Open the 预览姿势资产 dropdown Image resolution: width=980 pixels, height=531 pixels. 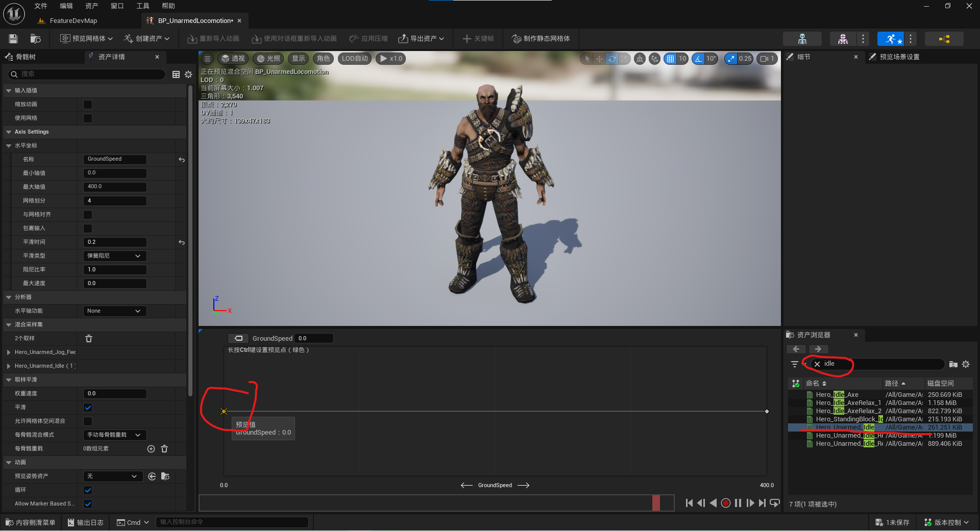[113, 476]
